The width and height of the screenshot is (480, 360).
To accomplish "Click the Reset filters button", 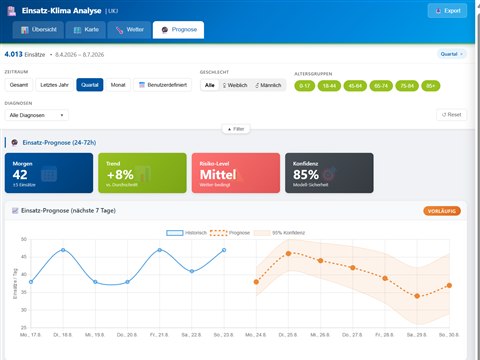I will pos(452,115).
